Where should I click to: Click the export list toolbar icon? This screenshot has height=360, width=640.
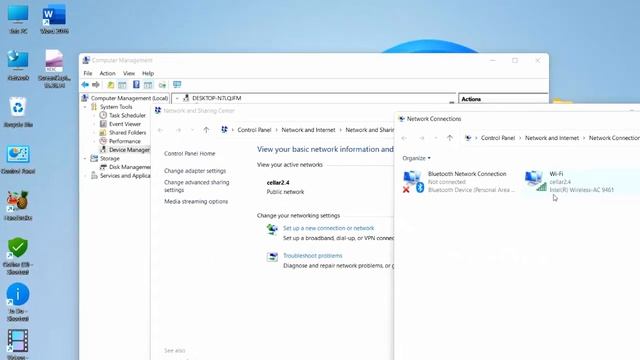click(162, 85)
